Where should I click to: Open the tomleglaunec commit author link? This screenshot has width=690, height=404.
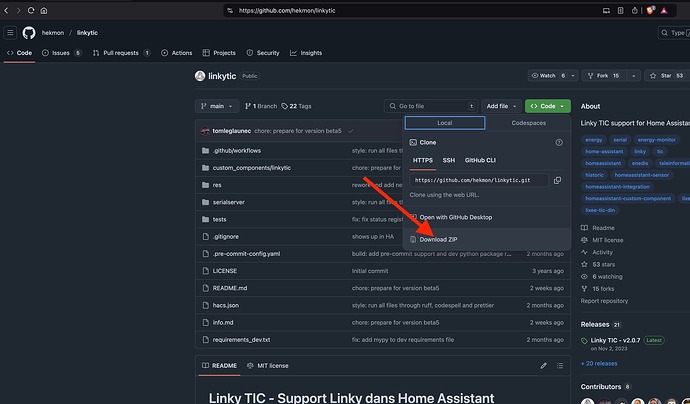[231, 131]
